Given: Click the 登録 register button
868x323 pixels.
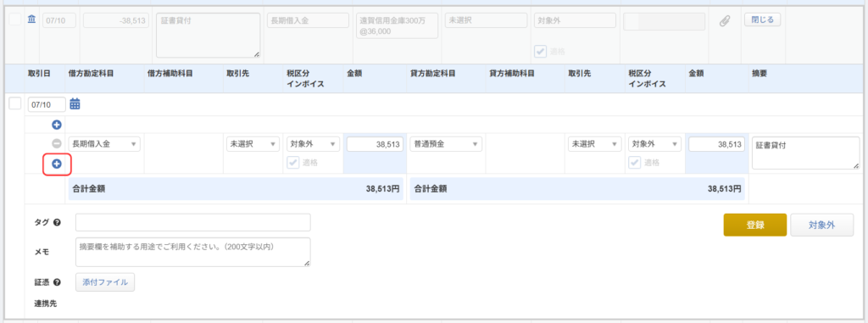Looking at the screenshot, I should click(755, 225).
